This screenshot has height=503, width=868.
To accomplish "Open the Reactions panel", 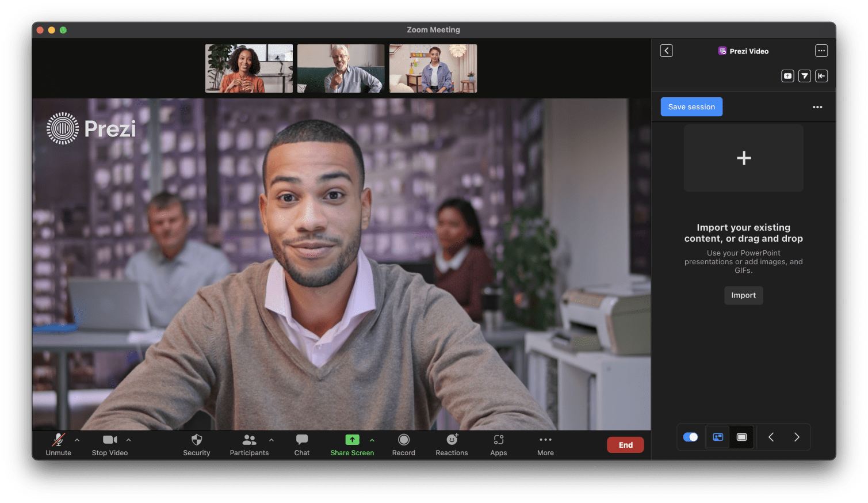I will pyautogui.click(x=452, y=444).
